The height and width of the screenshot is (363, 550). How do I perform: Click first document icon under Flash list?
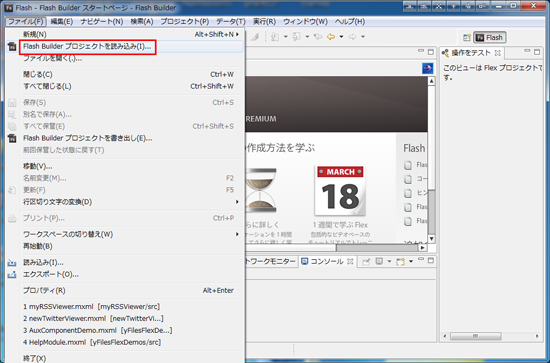(x=408, y=165)
